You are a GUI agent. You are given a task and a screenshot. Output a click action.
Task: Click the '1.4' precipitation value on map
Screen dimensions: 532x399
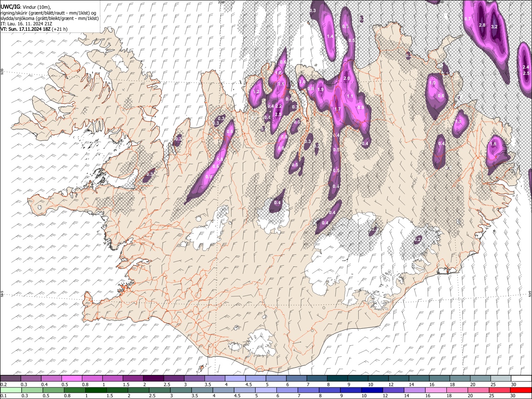tap(330, 37)
